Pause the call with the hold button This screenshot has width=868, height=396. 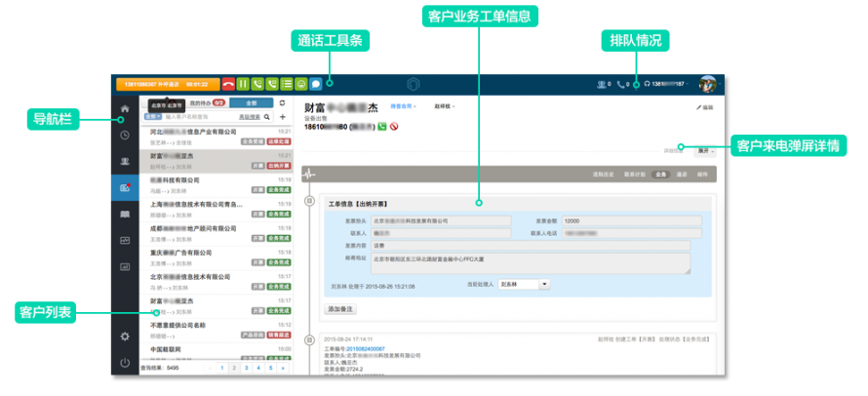tap(243, 84)
